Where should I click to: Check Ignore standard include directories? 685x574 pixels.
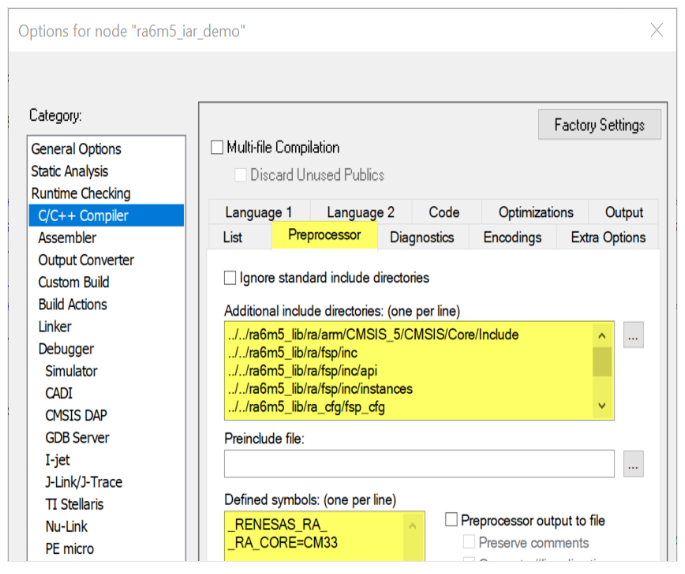(230, 278)
